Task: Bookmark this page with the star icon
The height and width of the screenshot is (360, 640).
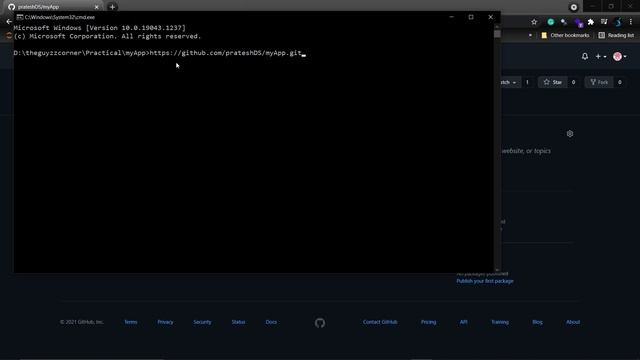Action: pyautogui.click(x=534, y=22)
